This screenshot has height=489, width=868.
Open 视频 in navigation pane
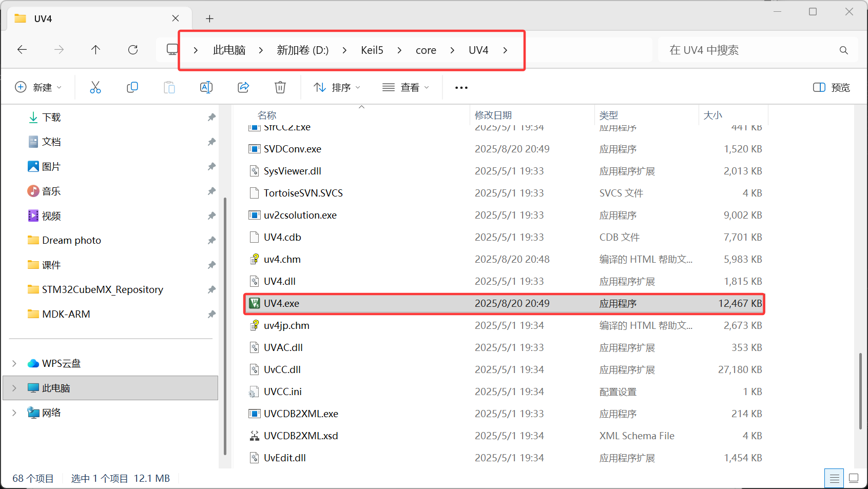51,216
